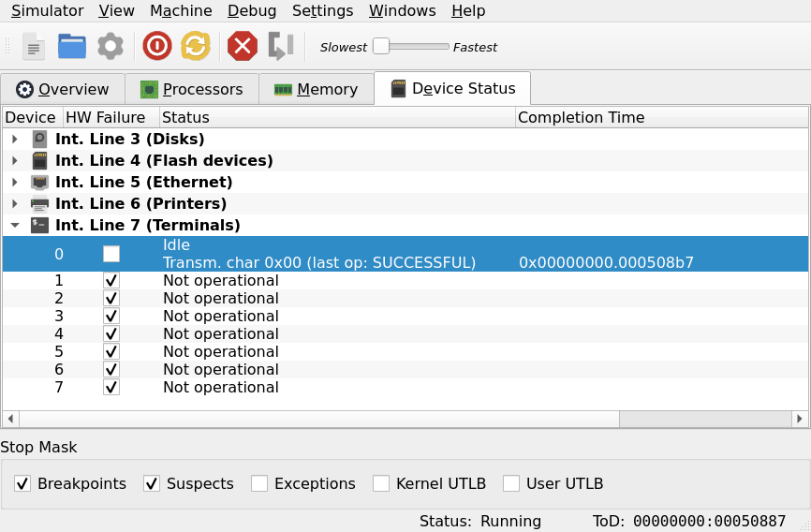Click the red power button icon

[x=157, y=46]
